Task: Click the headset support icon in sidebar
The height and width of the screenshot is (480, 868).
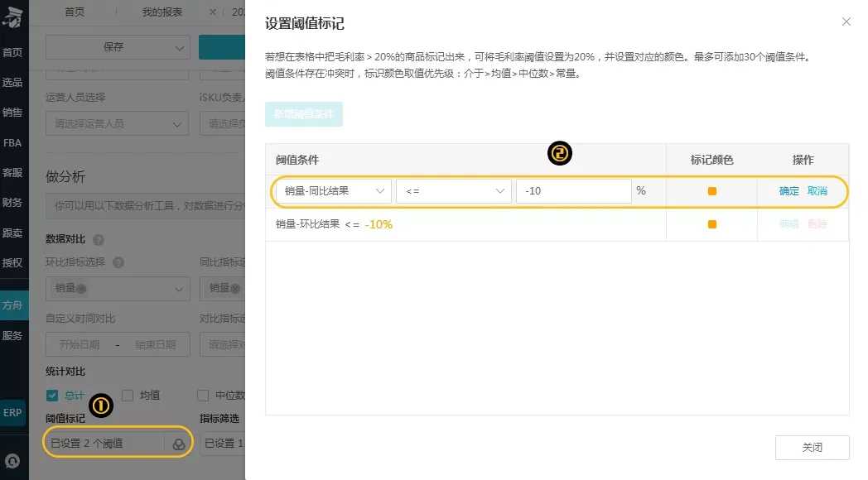Action: [12, 461]
